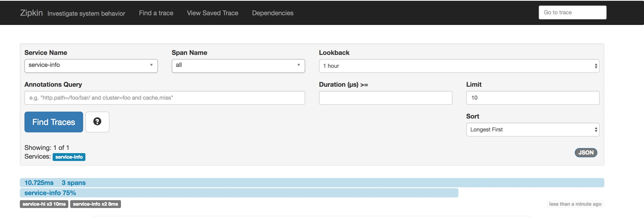Click the question mark help icon
Viewport: 644px width, 220px height.
(97, 122)
